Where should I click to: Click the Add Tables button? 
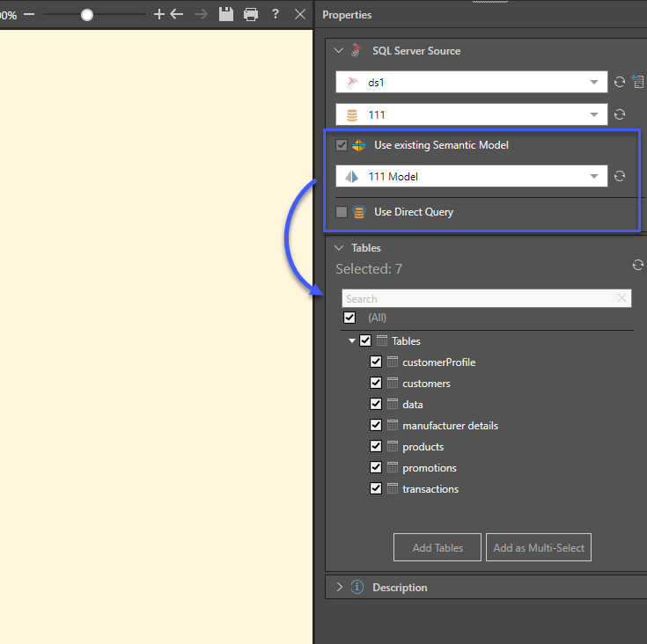[437, 547]
